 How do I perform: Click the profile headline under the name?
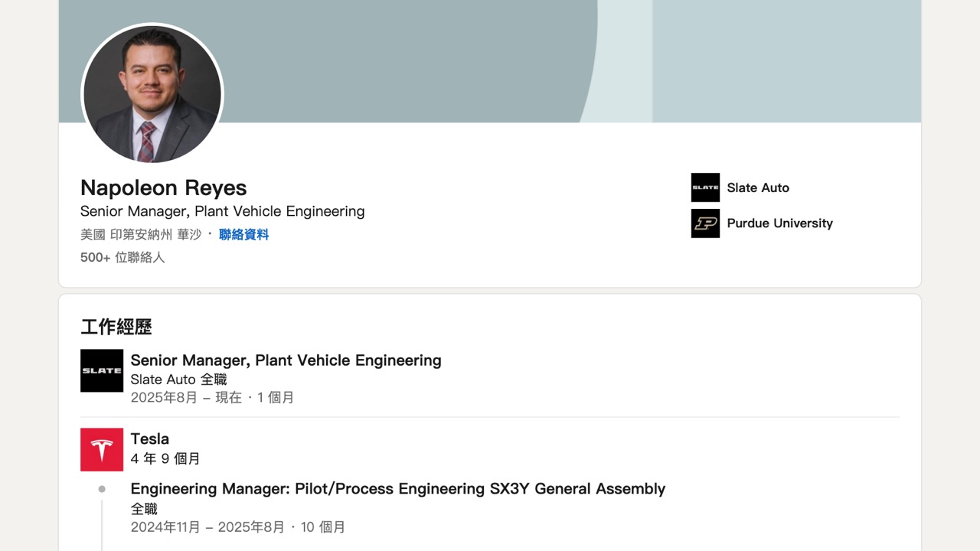coord(222,211)
